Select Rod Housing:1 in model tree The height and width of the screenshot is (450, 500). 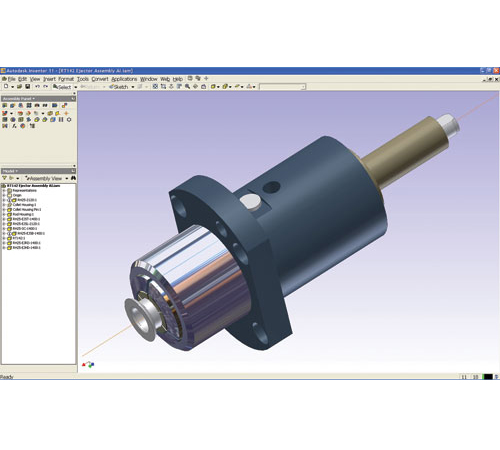(23, 214)
